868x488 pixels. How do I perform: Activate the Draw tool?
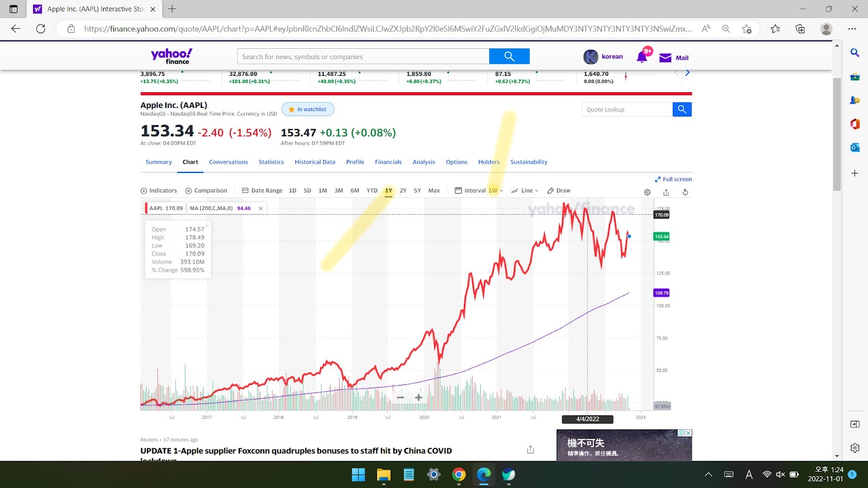pyautogui.click(x=559, y=190)
